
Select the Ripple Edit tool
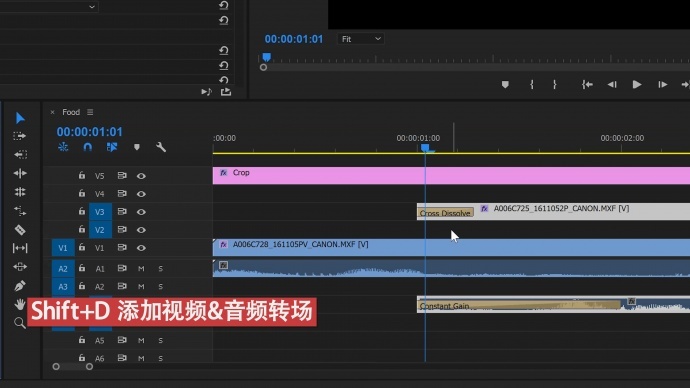coord(20,173)
